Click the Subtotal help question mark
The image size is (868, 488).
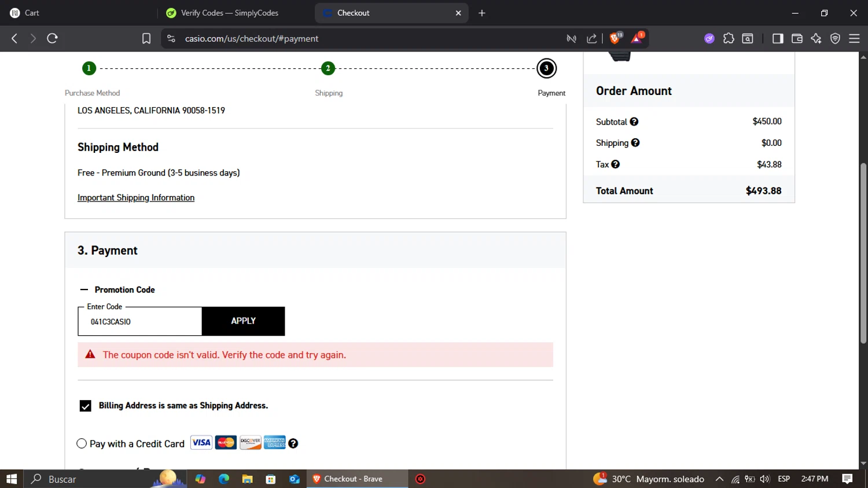[x=634, y=122]
